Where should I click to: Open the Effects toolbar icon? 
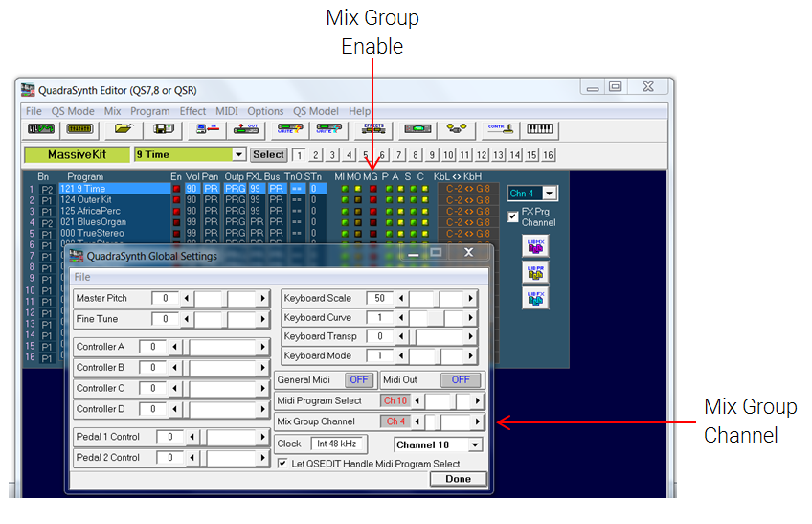(x=374, y=127)
